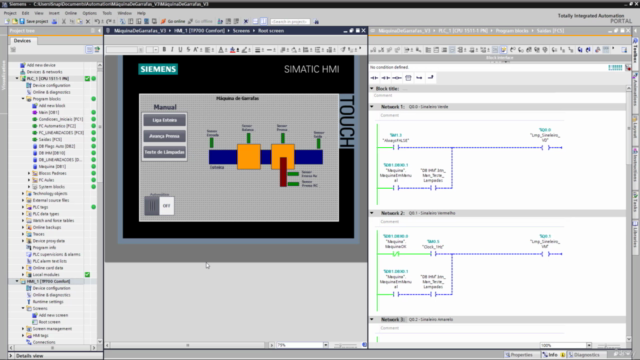Click the undo toolbar icon

tap(97, 21)
